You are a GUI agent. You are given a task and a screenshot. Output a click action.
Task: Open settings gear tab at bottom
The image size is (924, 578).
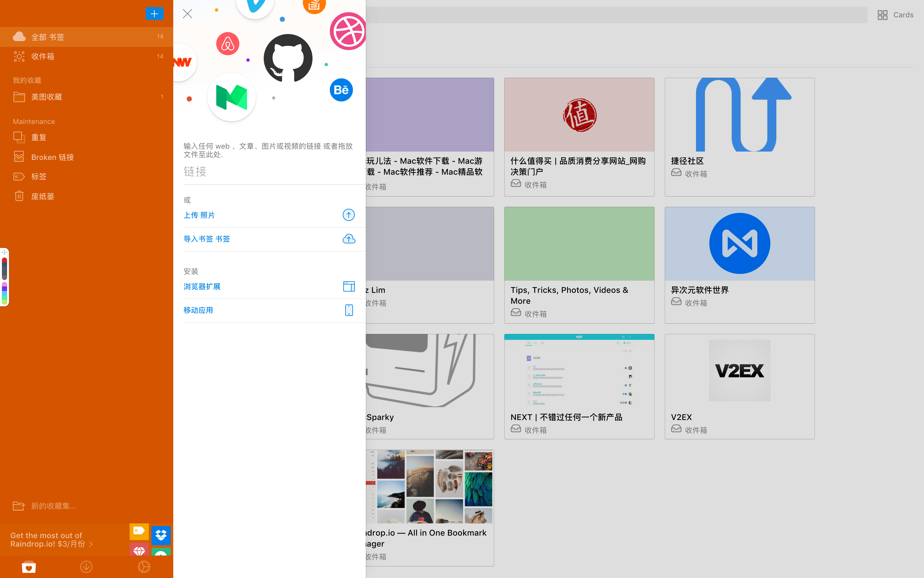[x=144, y=566]
